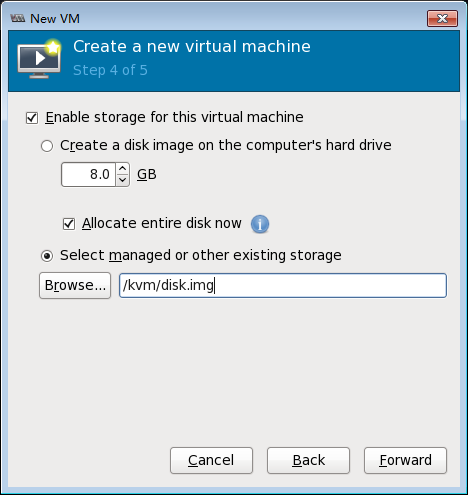Screen dimensions: 468x495
Task: Click the Step 4 of 5 text
Action: pyautogui.click(x=110, y=70)
